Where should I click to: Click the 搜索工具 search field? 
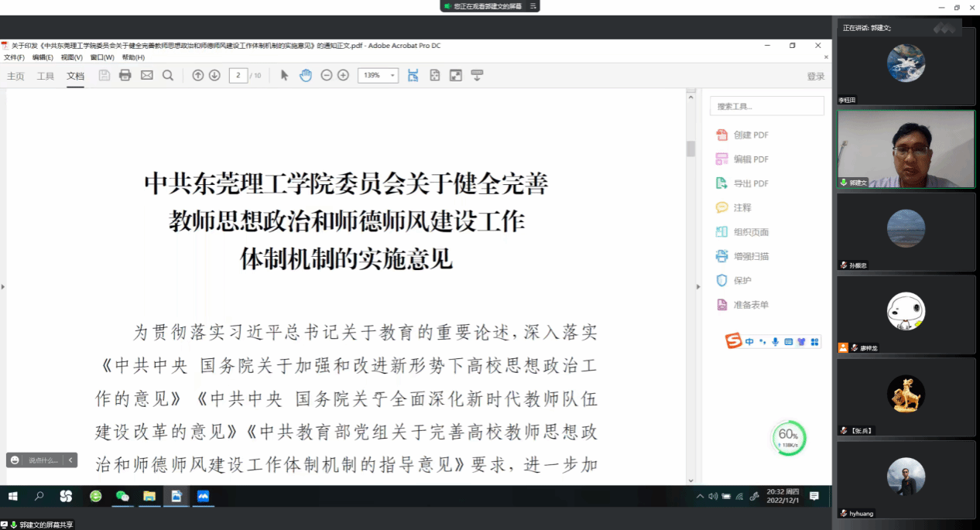(766, 106)
